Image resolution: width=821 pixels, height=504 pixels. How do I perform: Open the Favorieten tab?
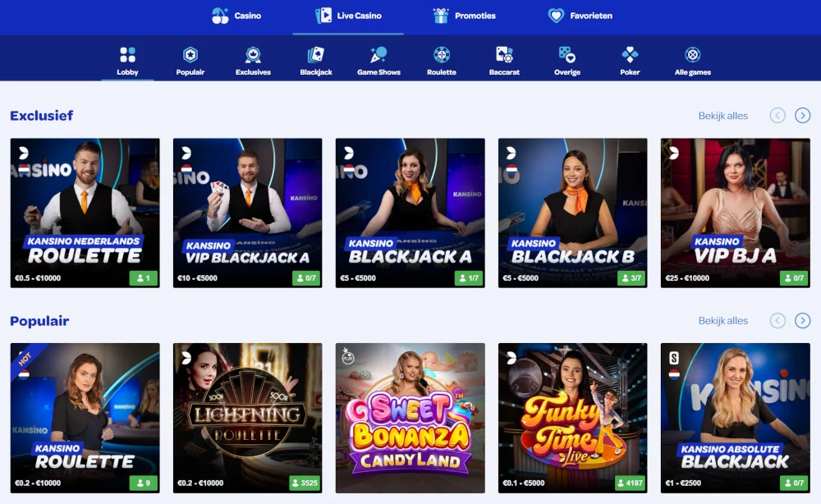(x=580, y=16)
